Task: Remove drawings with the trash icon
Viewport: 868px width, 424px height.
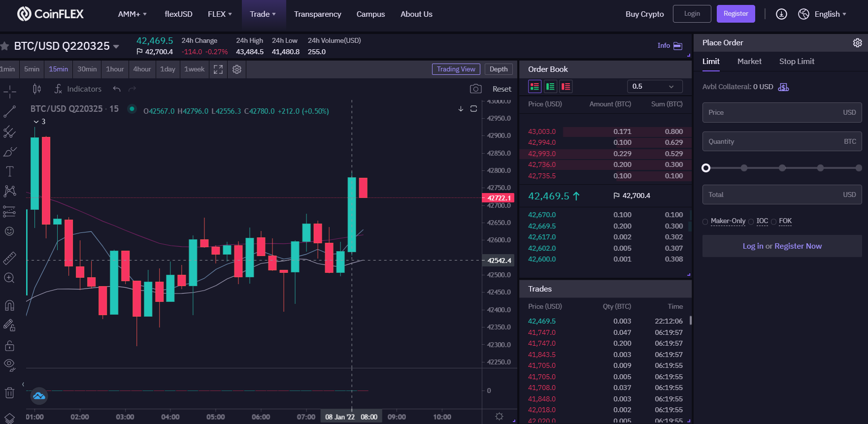Action: coord(9,392)
